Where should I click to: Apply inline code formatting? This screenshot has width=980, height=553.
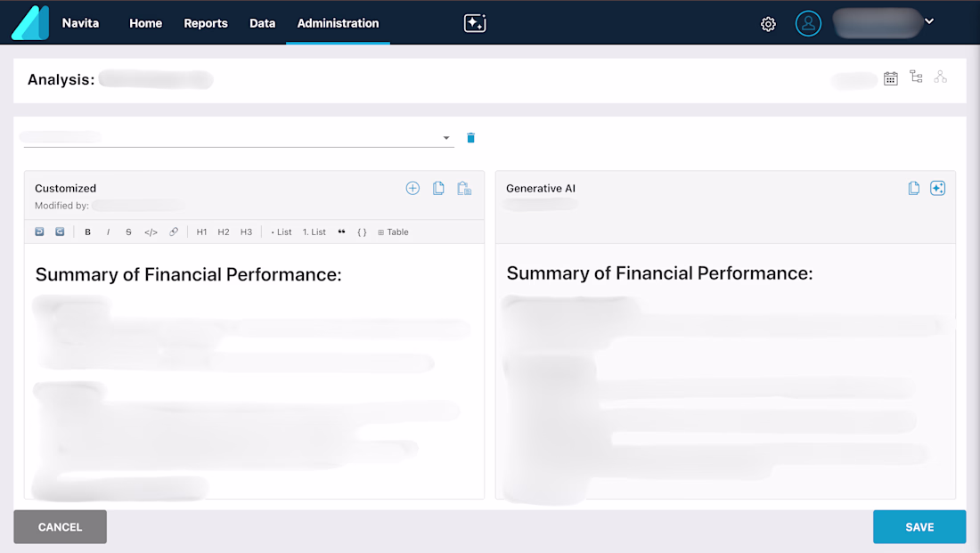[x=151, y=232]
